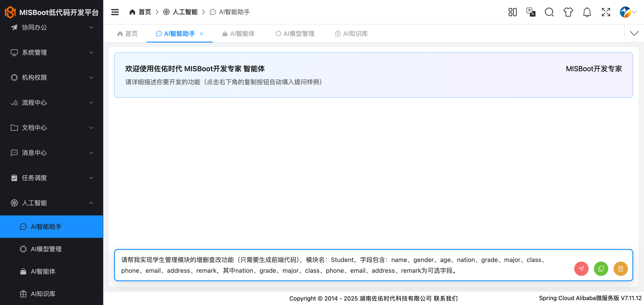Viewport: 644px width, 305px height.
Task: Open AI智能体 in the sidebar
Action: (51, 271)
